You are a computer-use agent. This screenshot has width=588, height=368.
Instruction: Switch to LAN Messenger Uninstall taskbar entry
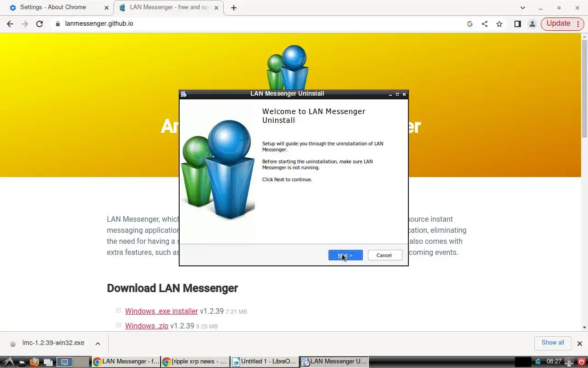click(334, 362)
